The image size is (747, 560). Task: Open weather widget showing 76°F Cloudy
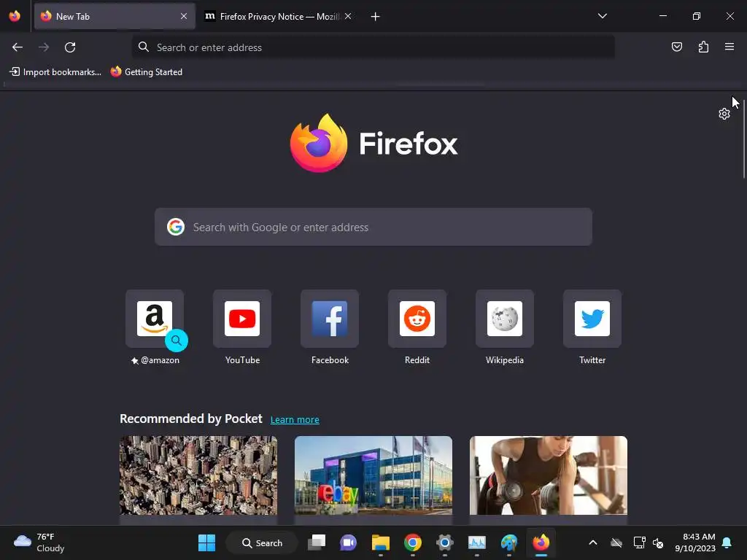[x=39, y=542]
